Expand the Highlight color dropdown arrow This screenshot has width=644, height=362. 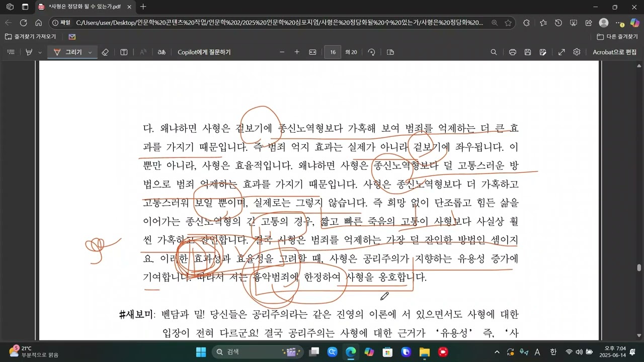coord(40,52)
